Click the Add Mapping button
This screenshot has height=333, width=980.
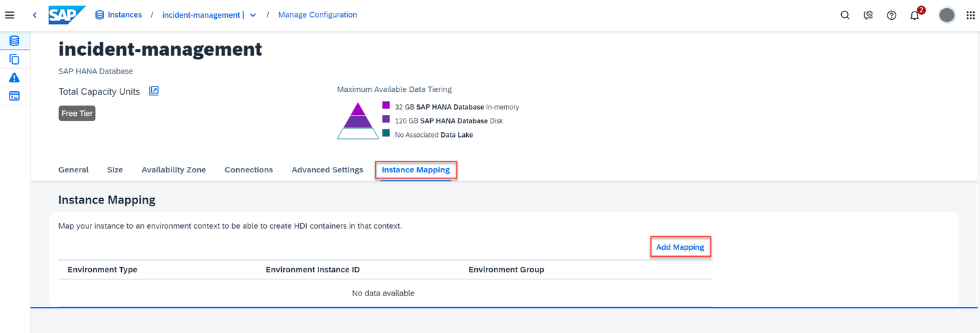tap(680, 247)
